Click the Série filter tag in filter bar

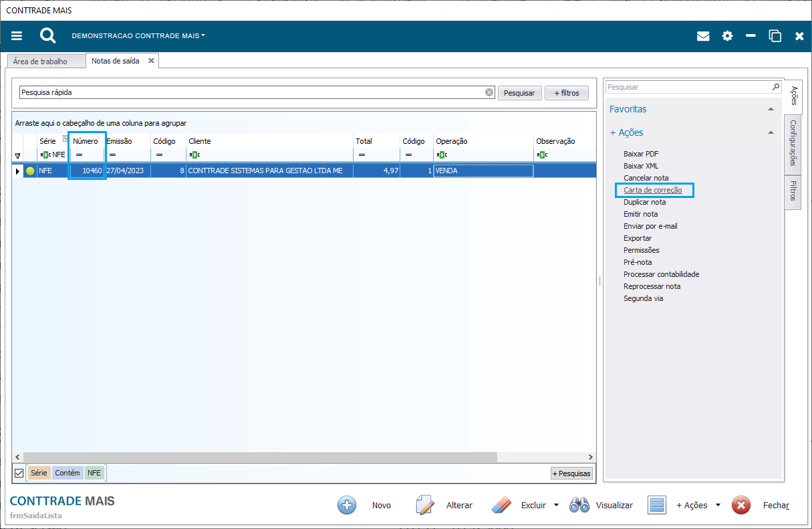click(x=39, y=473)
